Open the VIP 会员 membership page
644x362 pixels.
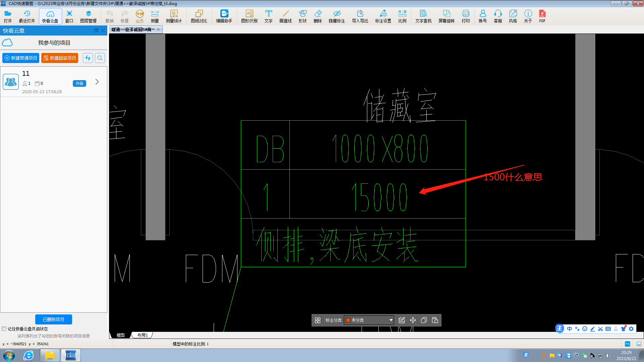[x=140, y=16]
